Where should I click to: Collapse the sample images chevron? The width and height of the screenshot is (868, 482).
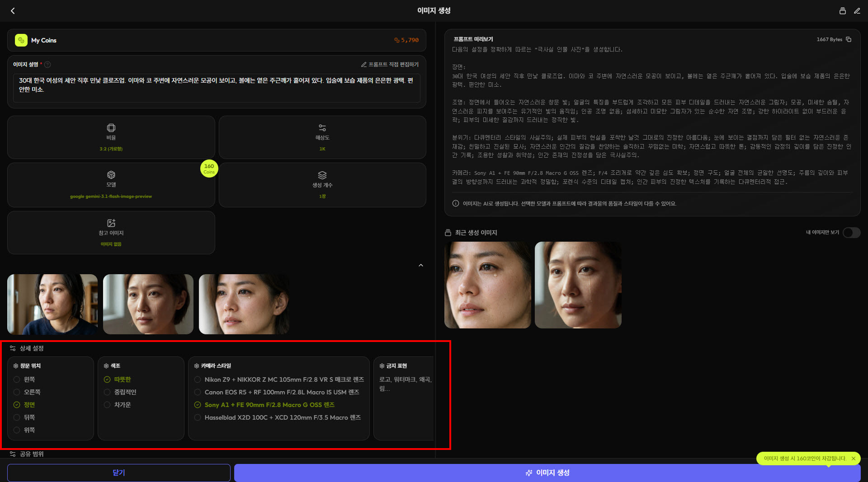tap(420, 265)
